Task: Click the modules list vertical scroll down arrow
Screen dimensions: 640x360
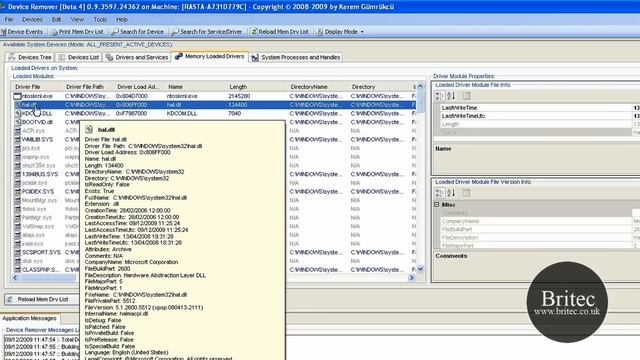Action: click(420, 269)
